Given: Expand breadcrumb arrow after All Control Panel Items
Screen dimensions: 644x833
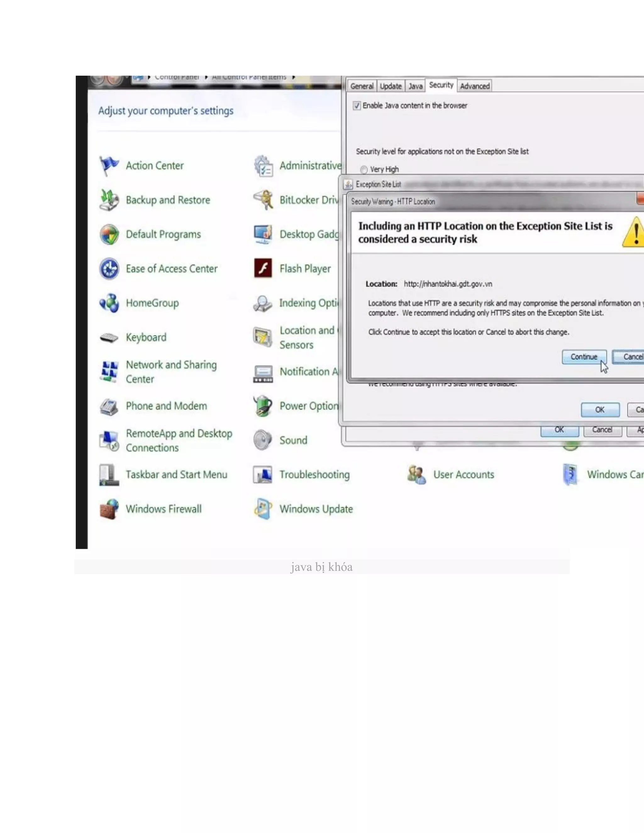Looking at the screenshot, I should coord(293,77).
